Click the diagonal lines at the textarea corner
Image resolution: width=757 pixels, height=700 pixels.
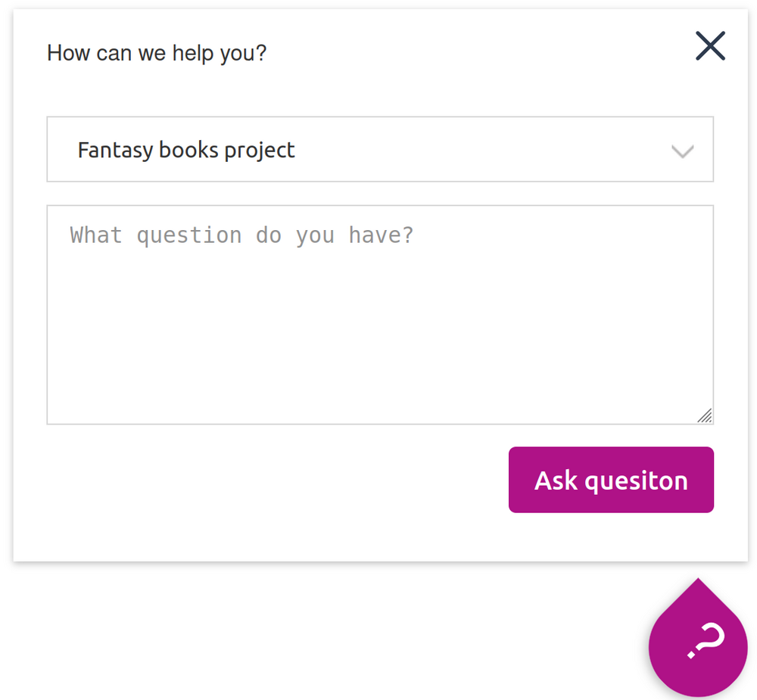click(705, 415)
